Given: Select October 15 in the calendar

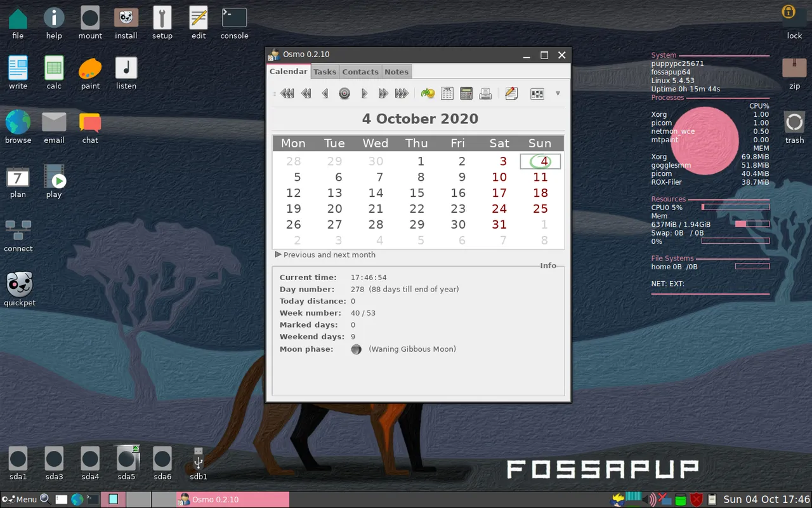Looking at the screenshot, I should 417,193.
